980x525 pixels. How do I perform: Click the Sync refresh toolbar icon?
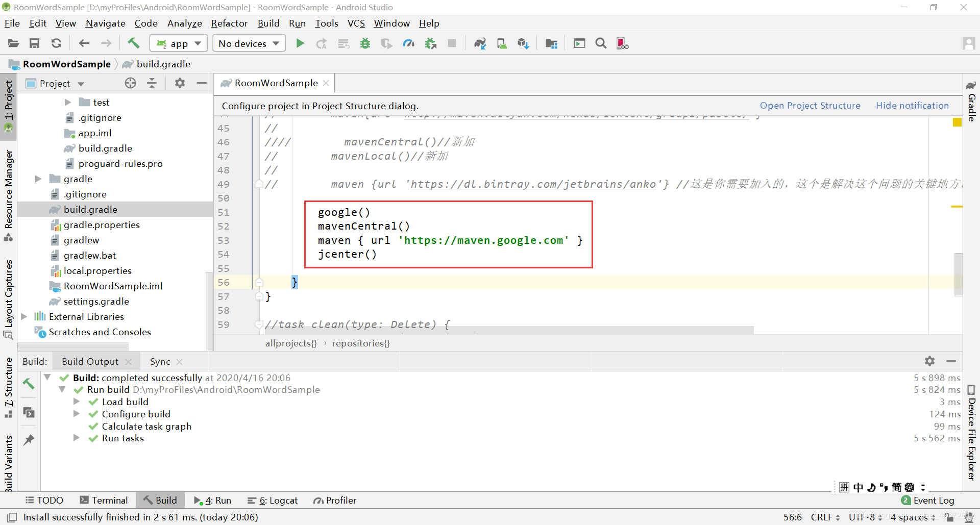56,43
